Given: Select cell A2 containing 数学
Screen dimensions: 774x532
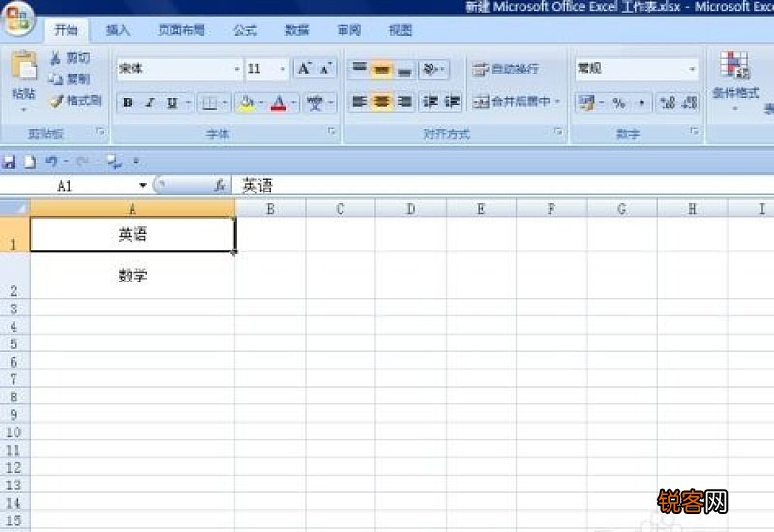Looking at the screenshot, I should (133, 276).
